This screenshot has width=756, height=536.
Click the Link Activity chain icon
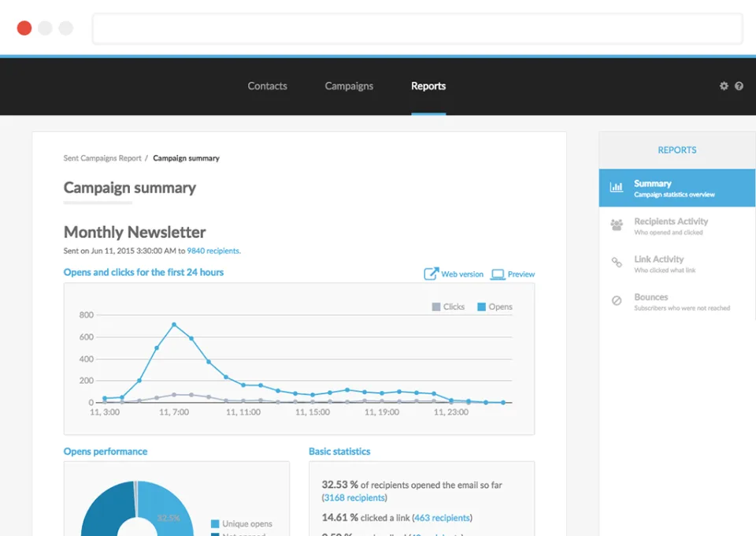(x=616, y=262)
